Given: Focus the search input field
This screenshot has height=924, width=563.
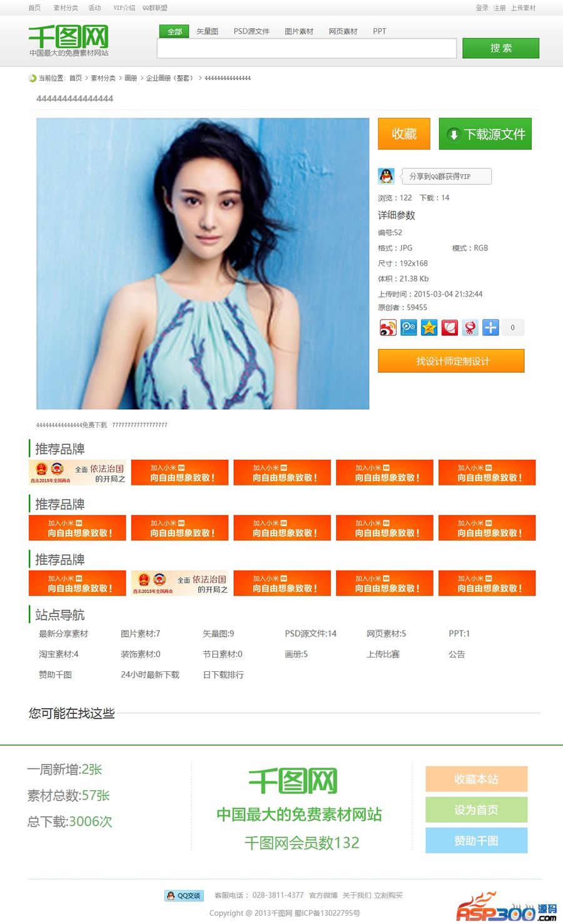Looking at the screenshot, I should [x=307, y=48].
